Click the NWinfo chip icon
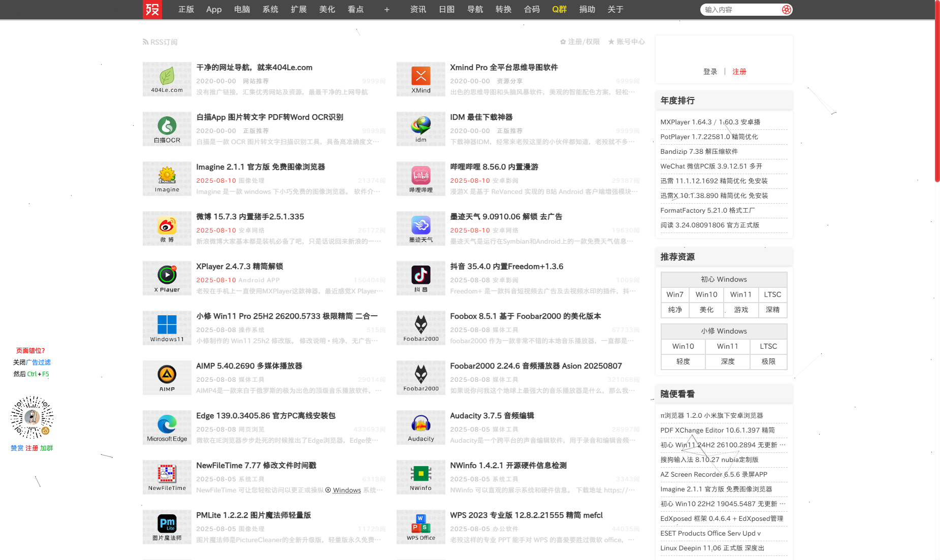 click(421, 477)
